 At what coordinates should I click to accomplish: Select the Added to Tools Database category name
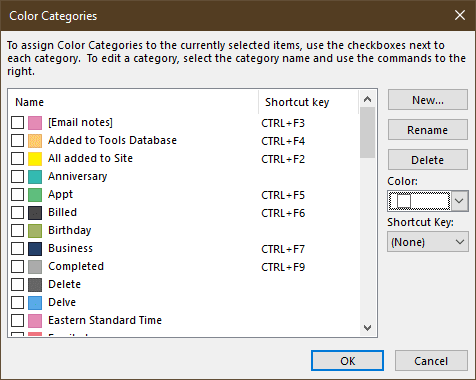tap(112, 140)
